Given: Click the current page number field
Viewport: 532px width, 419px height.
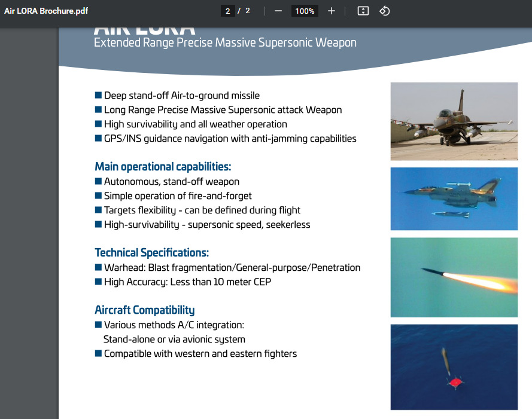Looking at the screenshot, I should (x=227, y=11).
